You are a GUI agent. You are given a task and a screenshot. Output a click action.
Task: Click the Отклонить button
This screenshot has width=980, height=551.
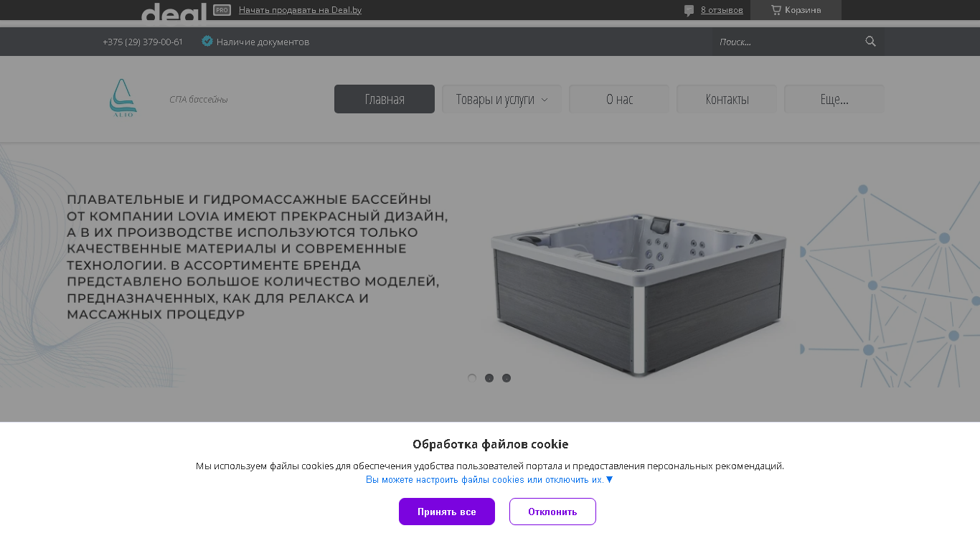point(552,512)
